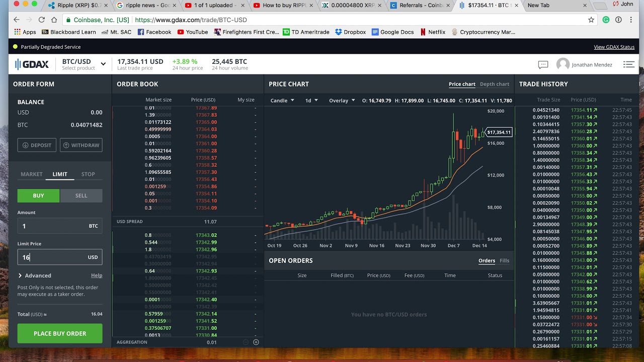The image size is (644, 362).
Task: Open the Mt. SAC bookmark
Action: (117, 32)
